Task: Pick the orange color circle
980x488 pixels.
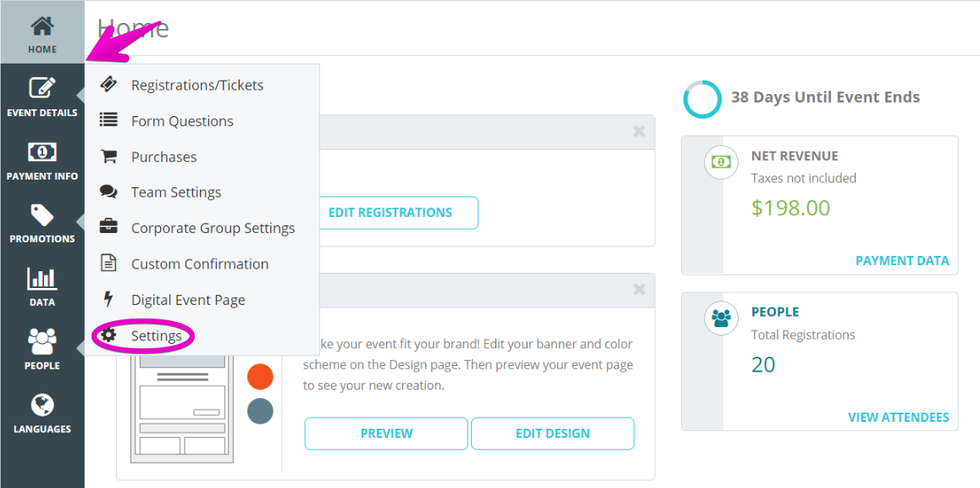Action: [x=260, y=377]
